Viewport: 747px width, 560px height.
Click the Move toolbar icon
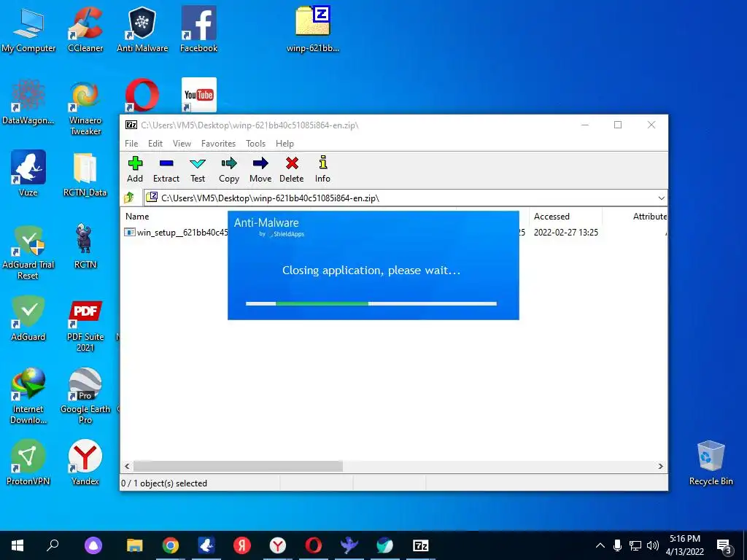260,169
